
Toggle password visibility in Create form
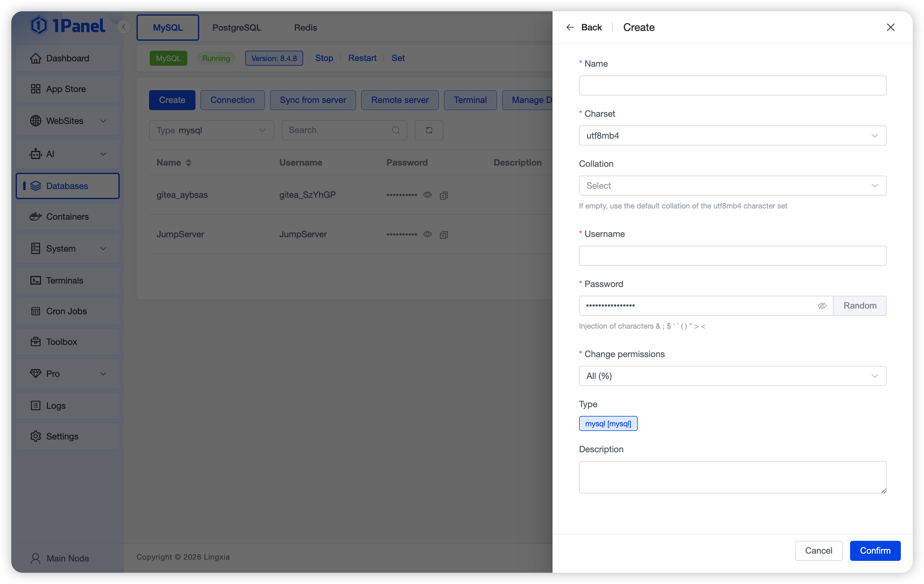[x=822, y=305]
